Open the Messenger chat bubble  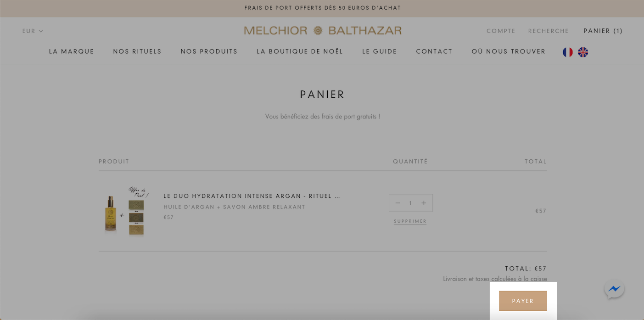614,289
